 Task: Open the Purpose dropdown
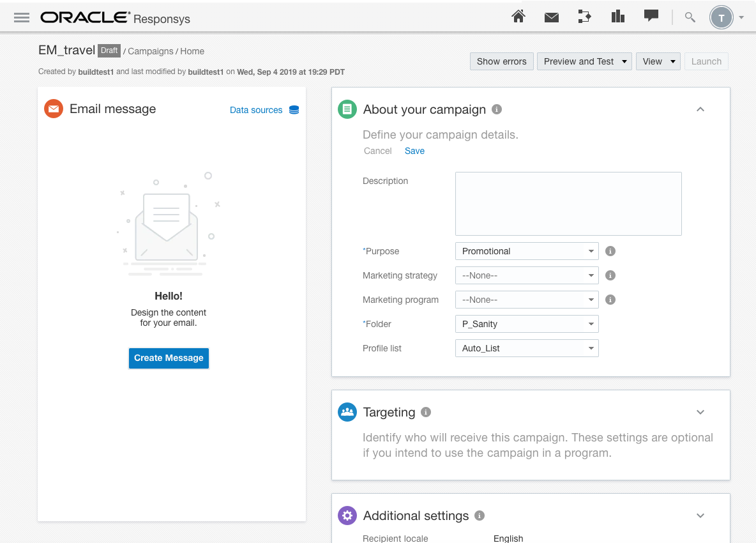tap(526, 251)
